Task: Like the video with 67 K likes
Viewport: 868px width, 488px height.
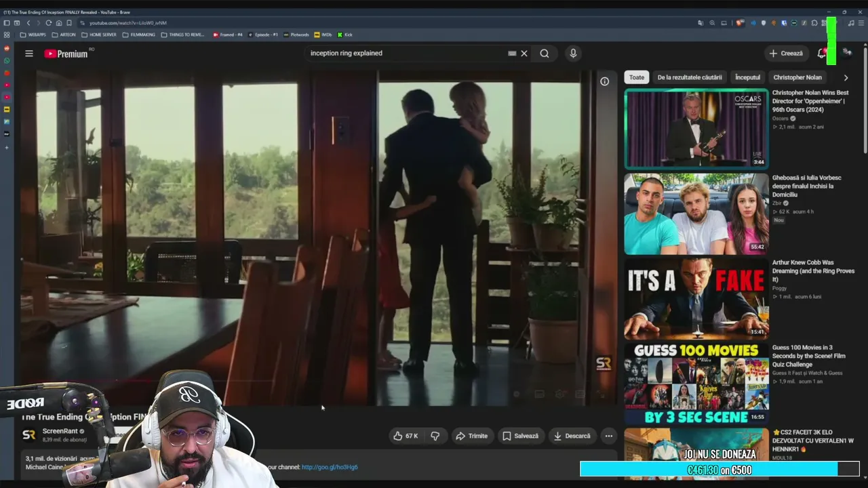Action: 406,436
